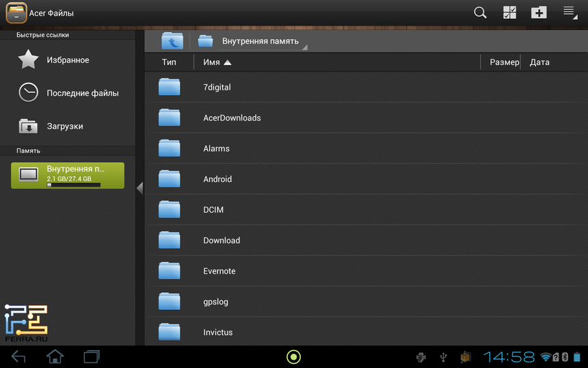This screenshot has width=588, height=368.
Task: Collapse the sidebar with arrow handle
Action: pyautogui.click(x=140, y=187)
